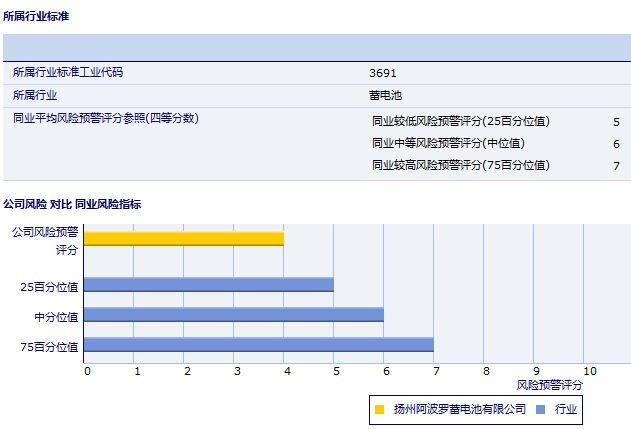Click the x-axis tick label 10
The height and width of the screenshot is (429, 631).
point(589,371)
